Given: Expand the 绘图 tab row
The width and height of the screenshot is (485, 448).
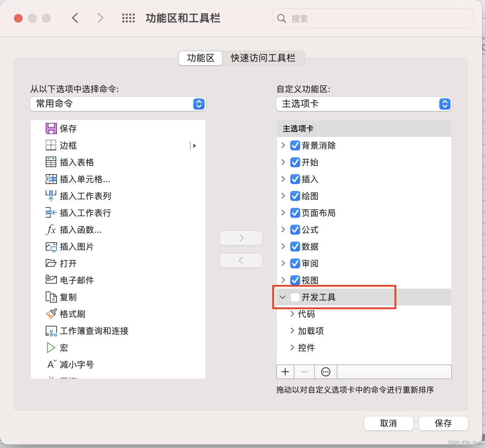Looking at the screenshot, I should tap(283, 196).
